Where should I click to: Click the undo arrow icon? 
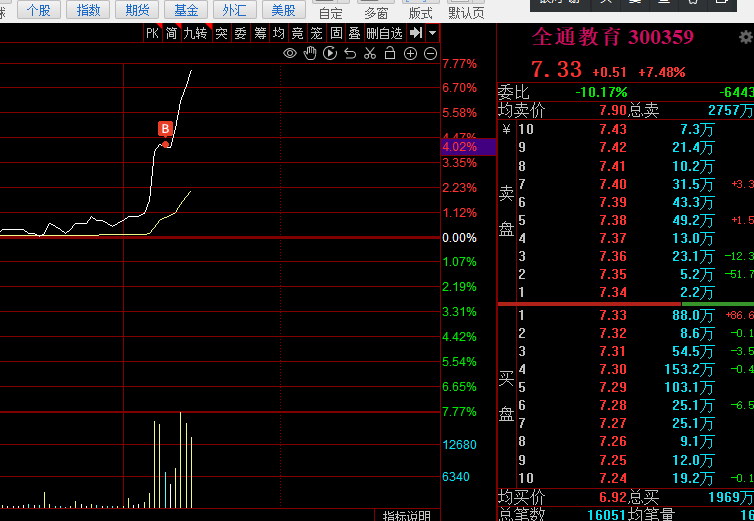[350, 53]
